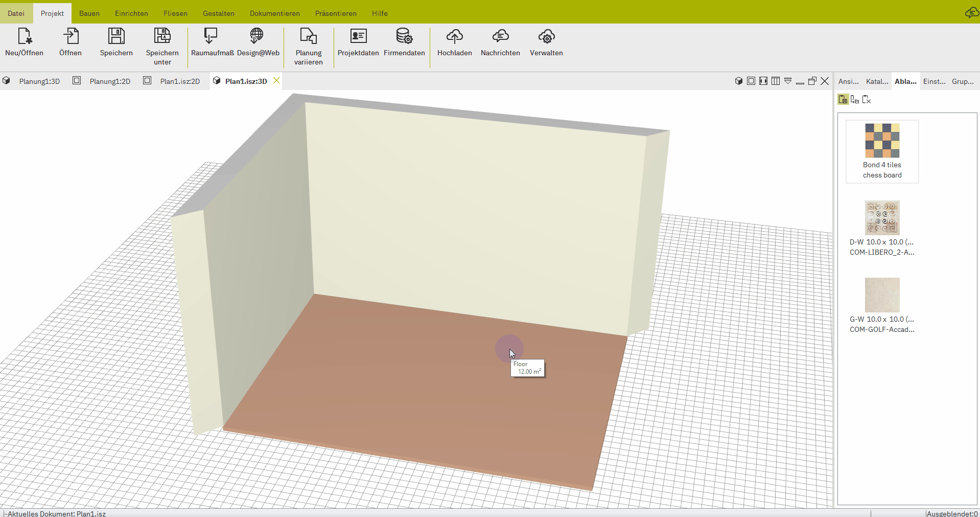Click Planung variieren in the ribbon
The width and height of the screenshot is (980, 517).
(x=309, y=47)
